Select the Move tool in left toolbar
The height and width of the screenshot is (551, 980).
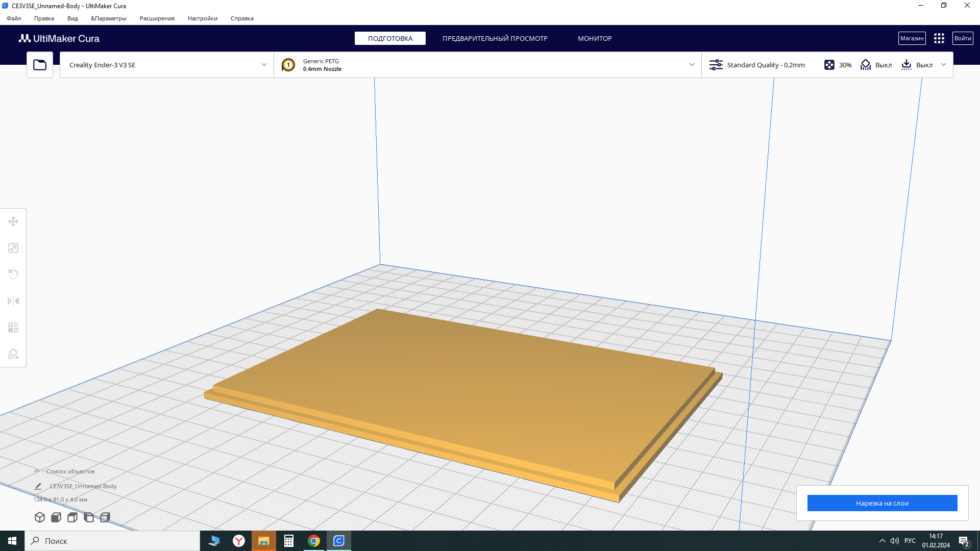point(13,221)
